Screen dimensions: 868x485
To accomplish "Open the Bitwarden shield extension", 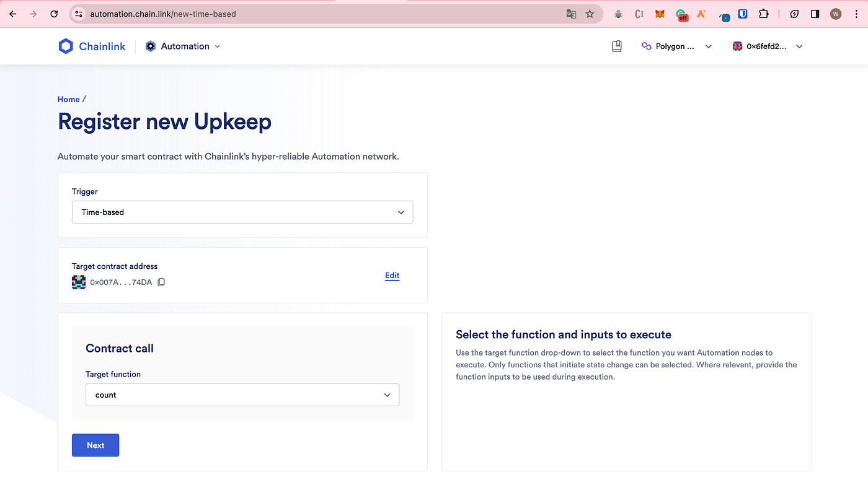I will point(743,14).
